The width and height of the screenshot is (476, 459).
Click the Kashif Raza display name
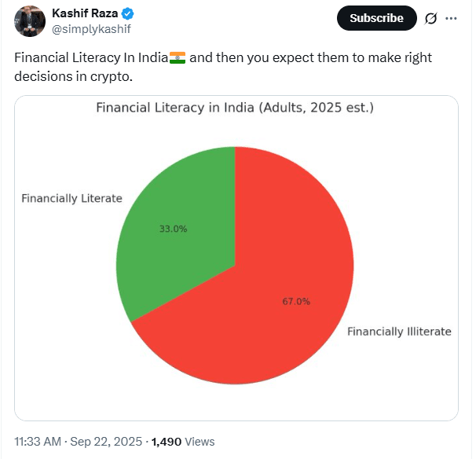(x=85, y=13)
